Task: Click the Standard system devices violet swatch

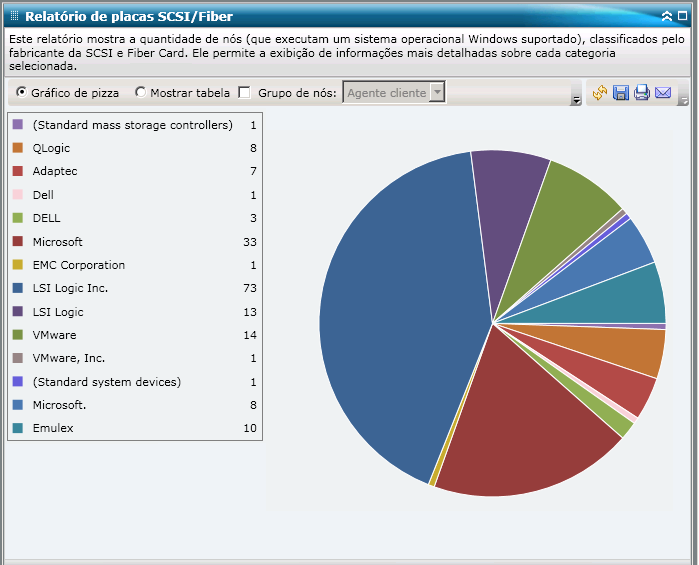Action: (x=17, y=381)
